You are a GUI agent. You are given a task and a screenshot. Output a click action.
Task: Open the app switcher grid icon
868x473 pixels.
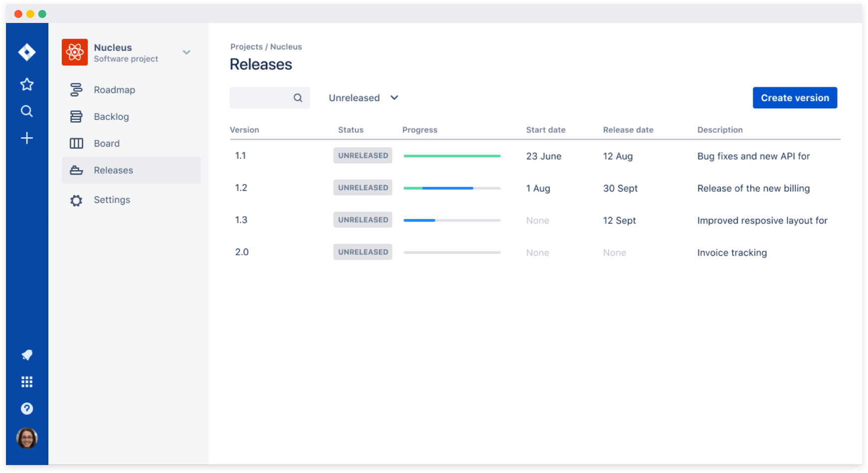pyautogui.click(x=27, y=382)
